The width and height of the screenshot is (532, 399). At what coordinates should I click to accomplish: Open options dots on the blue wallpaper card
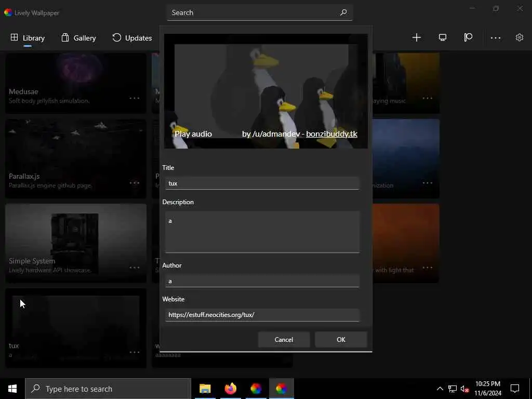[x=428, y=182]
